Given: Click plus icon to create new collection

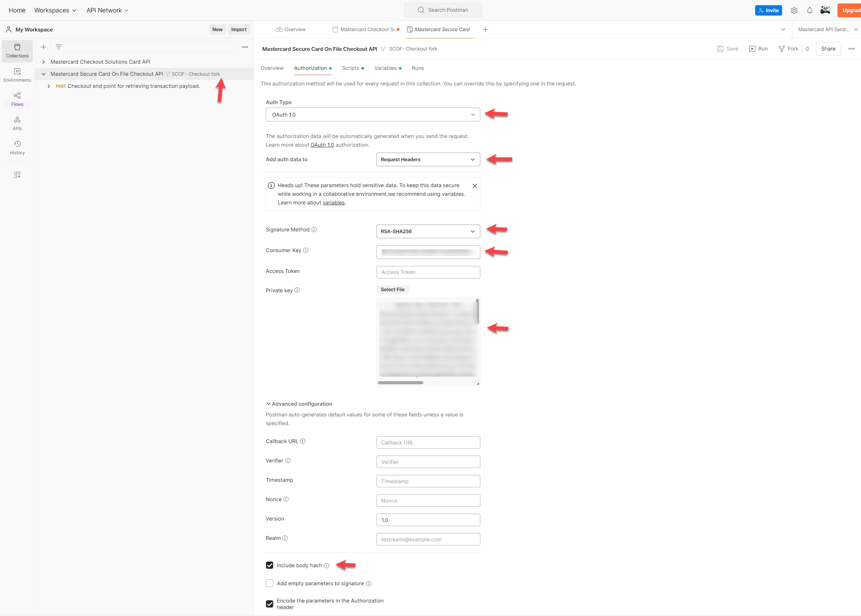Looking at the screenshot, I should (44, 47).
